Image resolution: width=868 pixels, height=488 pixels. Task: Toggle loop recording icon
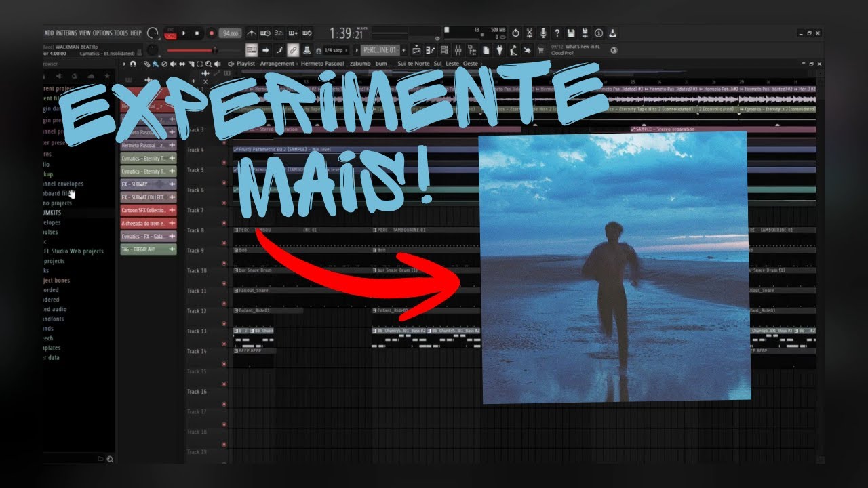tap(307, 33)
